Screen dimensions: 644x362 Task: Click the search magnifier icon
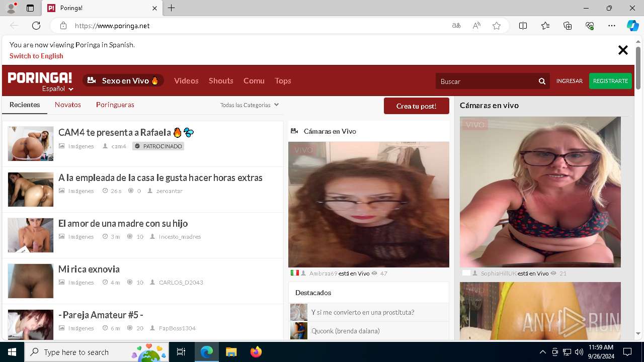(x=542, y=81)
